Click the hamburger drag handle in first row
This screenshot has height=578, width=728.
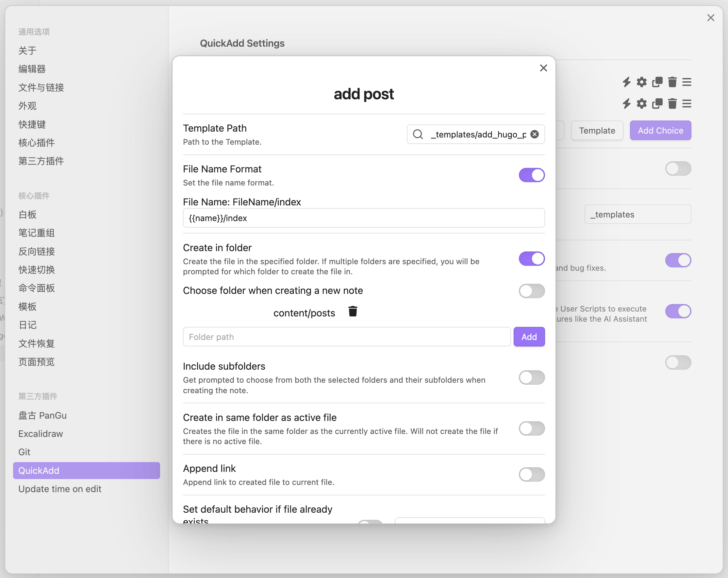[x=687, y=82]
